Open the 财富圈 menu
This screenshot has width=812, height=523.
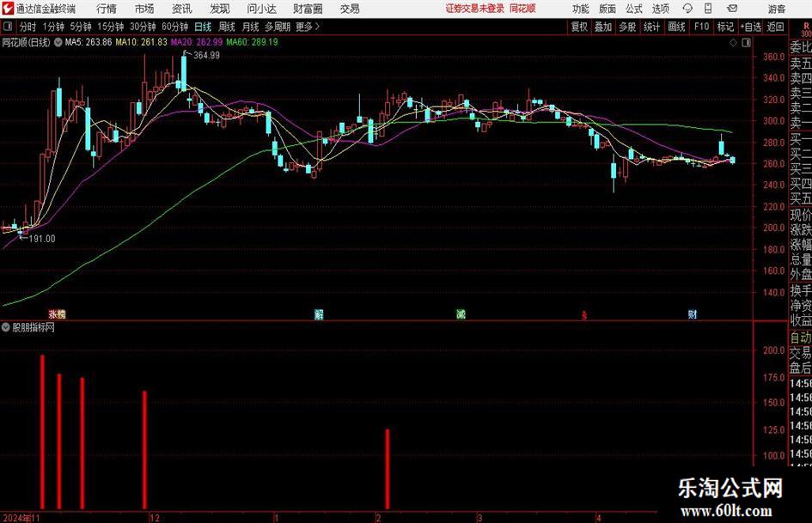click(308, 9)
